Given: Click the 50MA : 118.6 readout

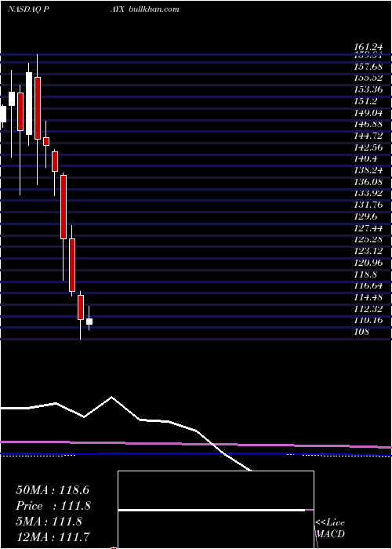Looking at the screenshot, I should (x=53, y=490).
